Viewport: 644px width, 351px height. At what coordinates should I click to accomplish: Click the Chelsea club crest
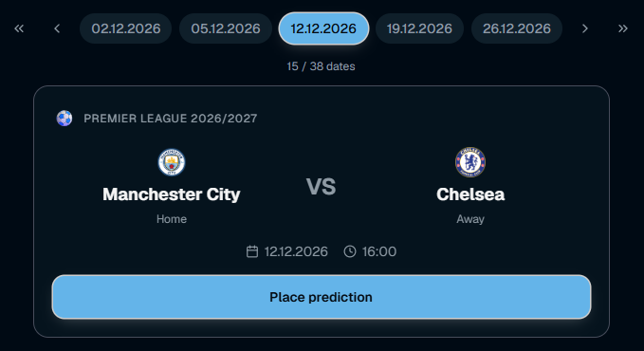coord(470,162)
